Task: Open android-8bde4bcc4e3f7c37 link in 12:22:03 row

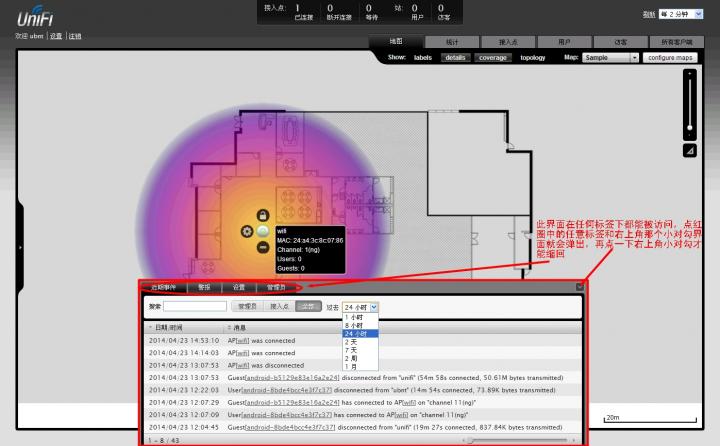Action: click(x=287, y=390)
